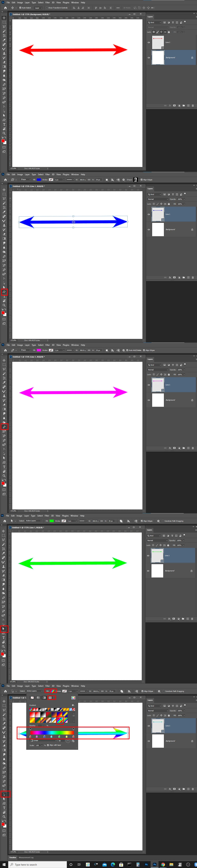Hide Line 1 layer in magenta-arrow window
This screenshot has width=197, height=868.
(149, 385)
